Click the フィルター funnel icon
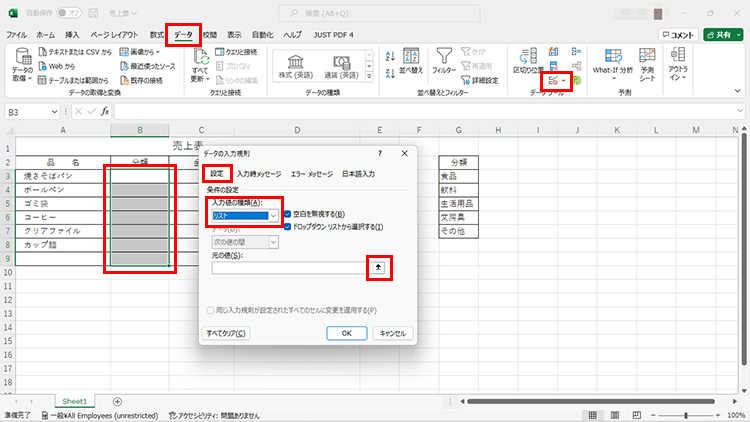 pyautogui.click(x=446, y=58)
